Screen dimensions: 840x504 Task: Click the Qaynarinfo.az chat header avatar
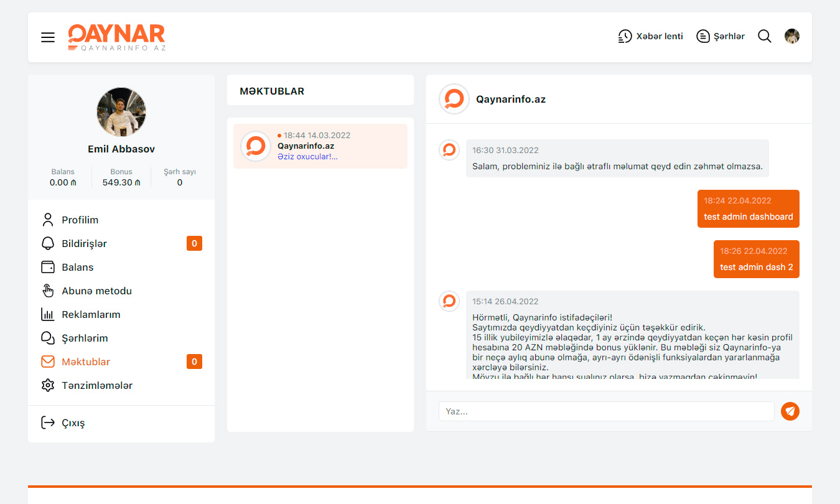(x=454, y=99)
